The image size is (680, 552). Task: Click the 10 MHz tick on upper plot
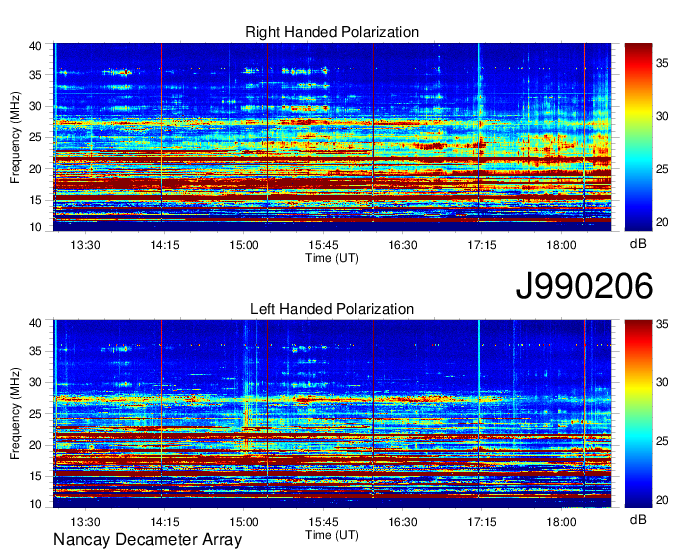pos(35,227)
